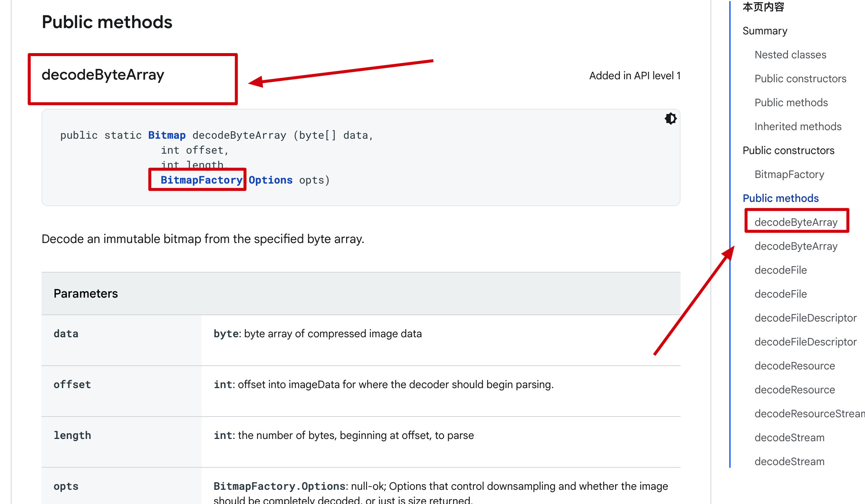This screenshot has width=865, height=504.
Task: Toggle the code block dark theme icon
Action: tap(670, 119)
